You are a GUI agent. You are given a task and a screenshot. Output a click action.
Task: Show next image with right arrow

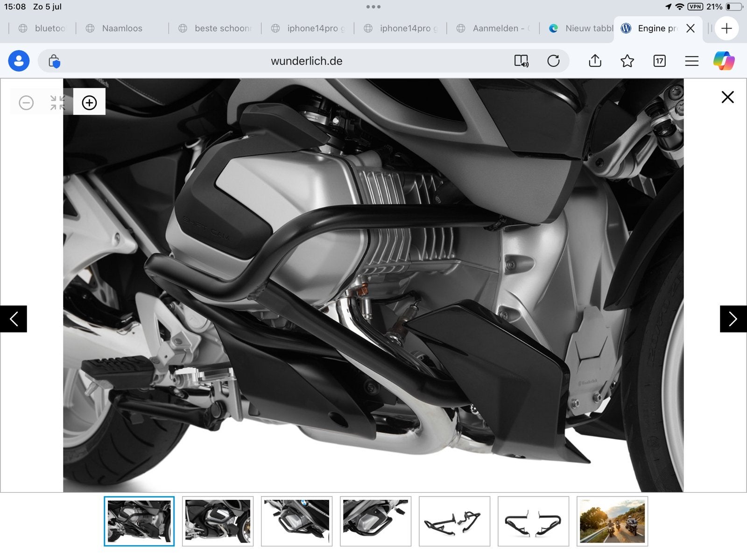click(733, 319)
